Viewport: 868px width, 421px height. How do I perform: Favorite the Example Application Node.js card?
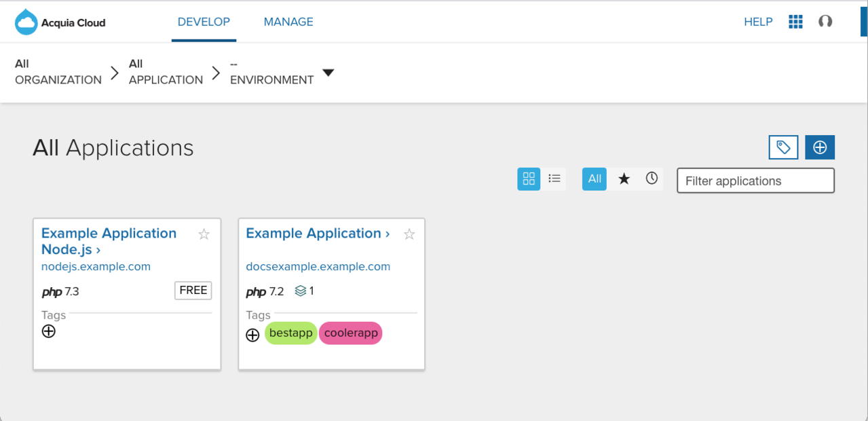click(204, 234)
